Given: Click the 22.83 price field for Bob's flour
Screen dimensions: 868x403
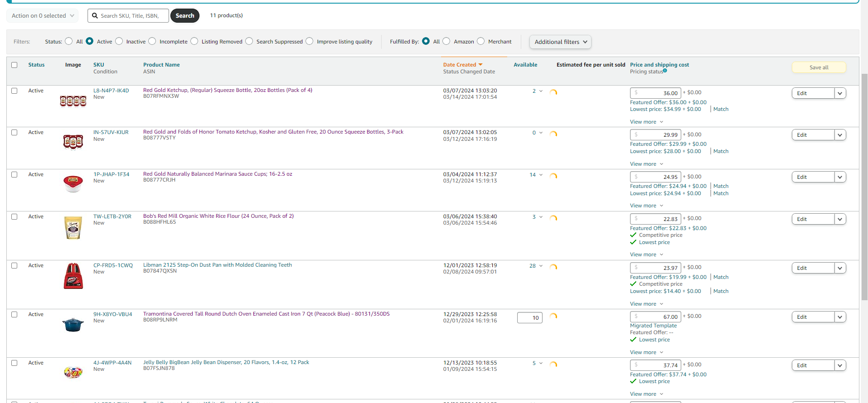Looking at the screenshot, I should tap(655, 219).
